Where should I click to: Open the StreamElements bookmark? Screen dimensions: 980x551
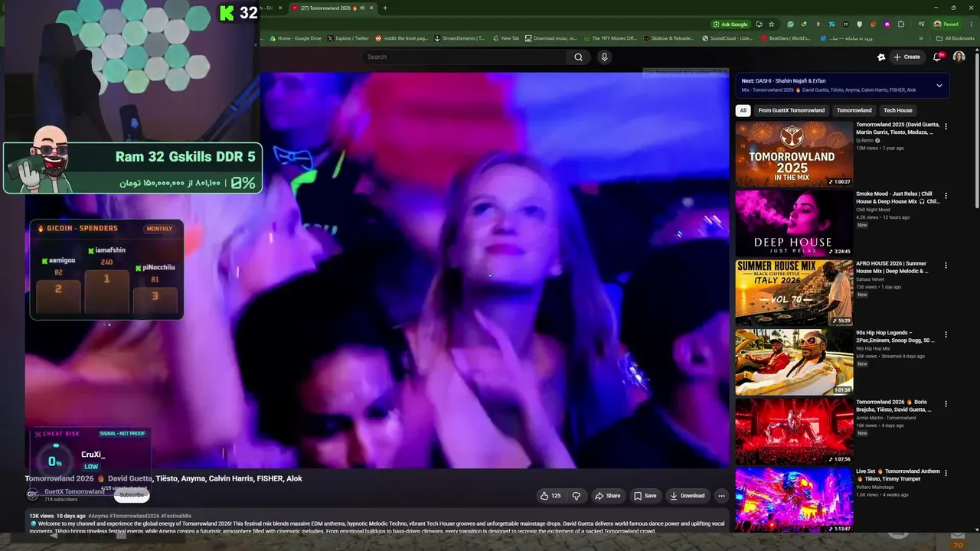[459, 38]
